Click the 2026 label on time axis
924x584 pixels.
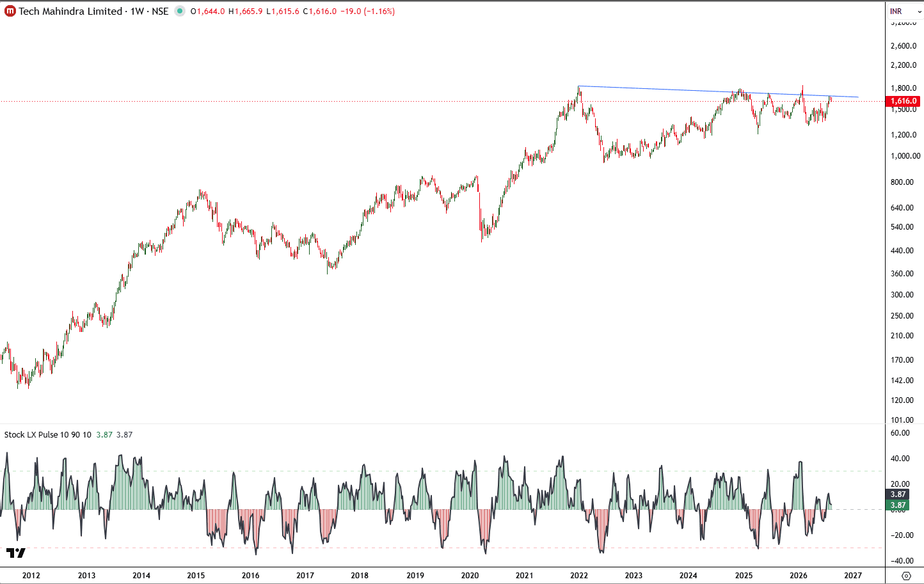799,576
